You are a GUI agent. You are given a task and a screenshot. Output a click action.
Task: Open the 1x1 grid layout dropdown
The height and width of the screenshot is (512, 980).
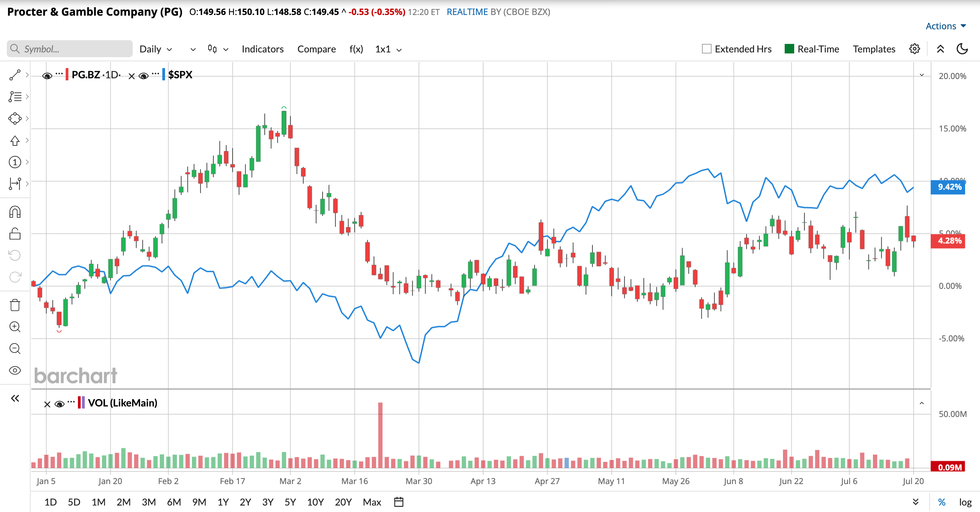[x=388, y=49]
